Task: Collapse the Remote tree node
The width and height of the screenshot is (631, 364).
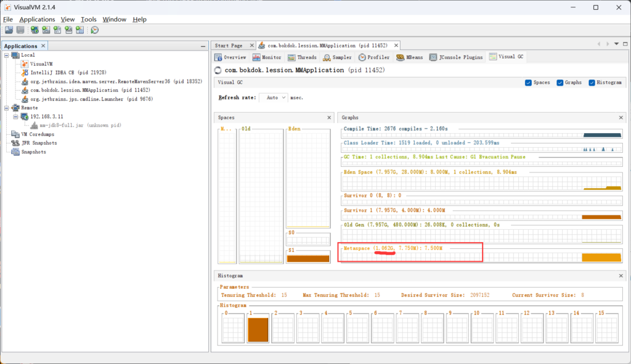Action: [6, 108]
